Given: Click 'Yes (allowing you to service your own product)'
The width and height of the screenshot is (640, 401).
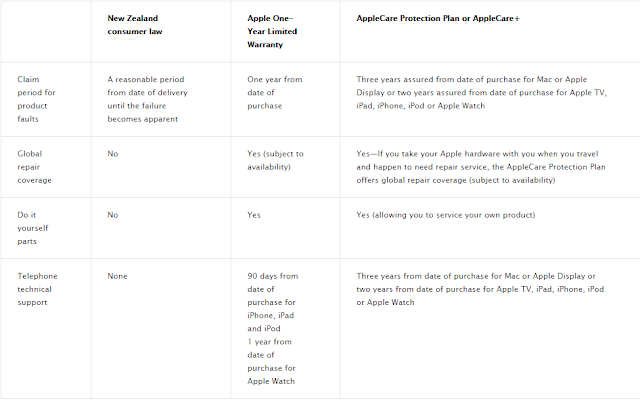Looking at the screenshot, I should (446, 214).
